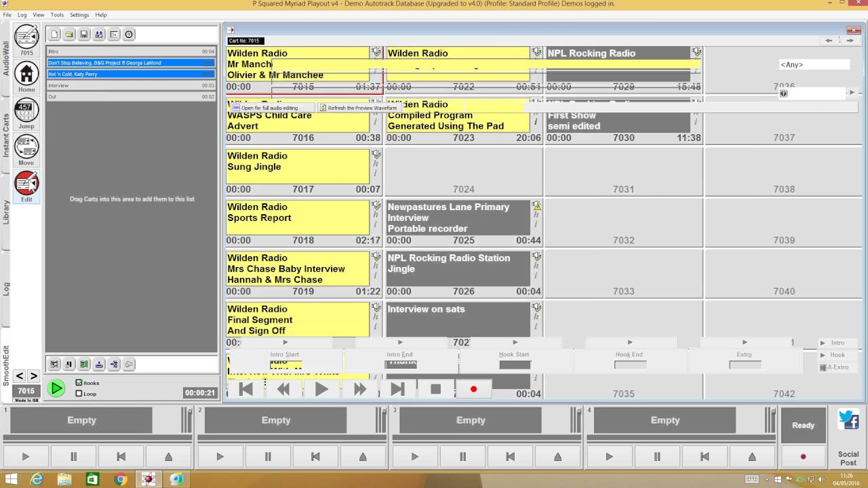Click the blue arrows list toolbar icon
The width and height of the screenshot is (868, 488).
(99, 35)
